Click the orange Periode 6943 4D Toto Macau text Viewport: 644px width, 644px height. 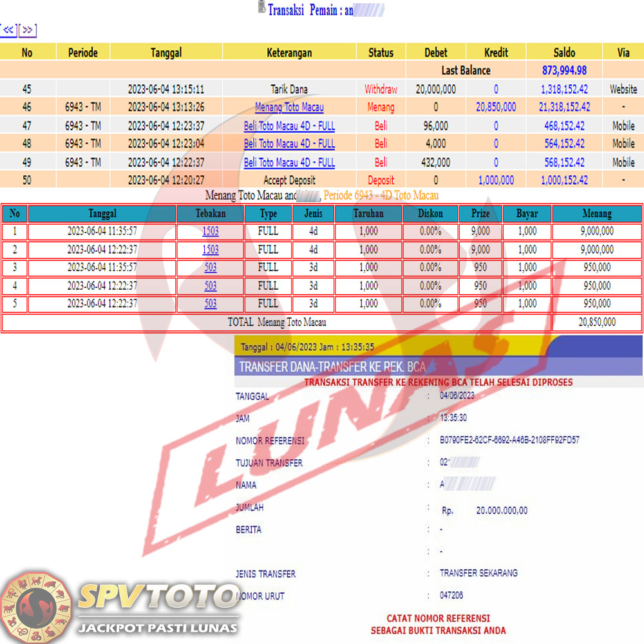[x=381, y=194]
